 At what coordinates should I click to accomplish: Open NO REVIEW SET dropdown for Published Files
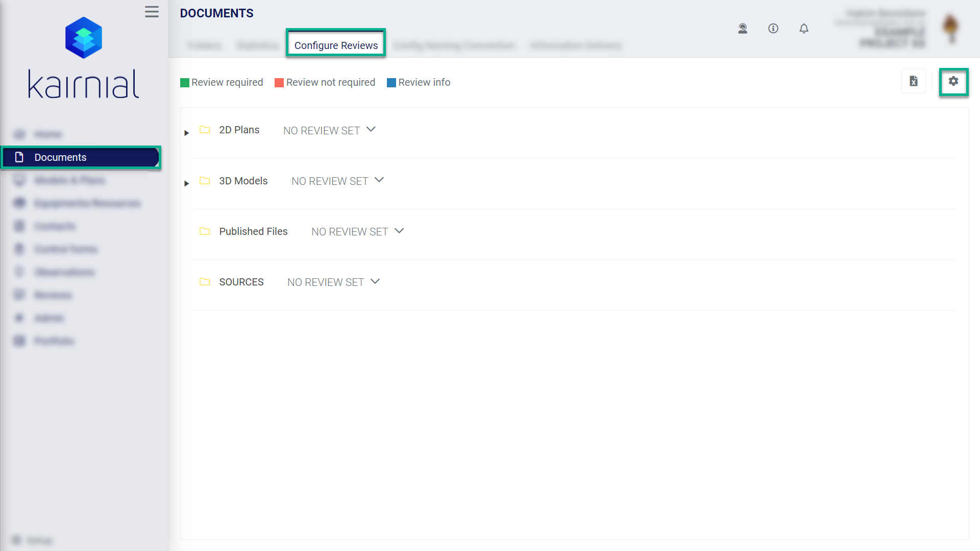pos(399,231)
